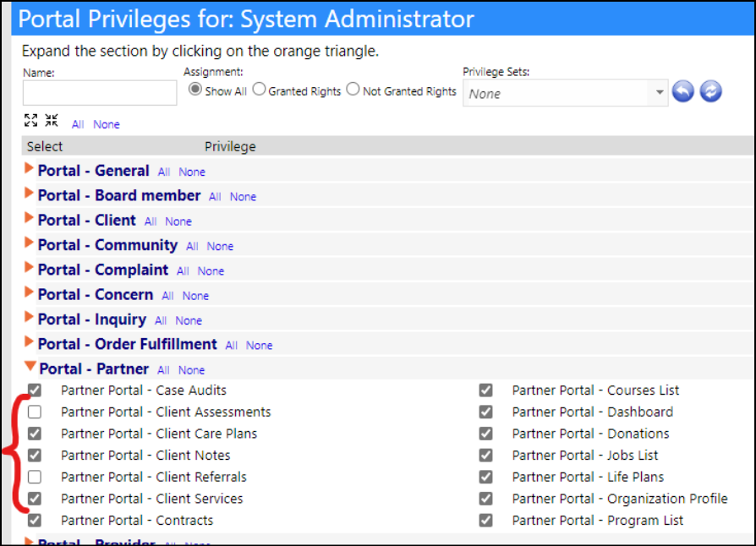Click the Select column header
The image size is (756, 546).
(45, 146)
